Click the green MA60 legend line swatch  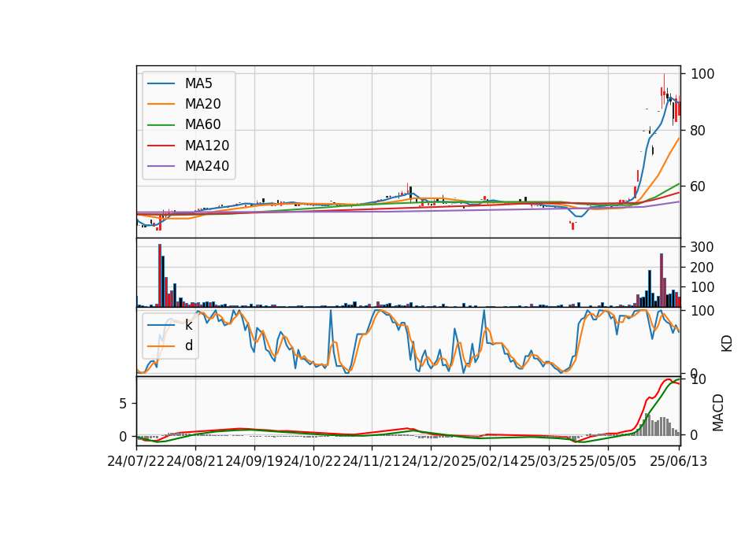tap(161, 125)
